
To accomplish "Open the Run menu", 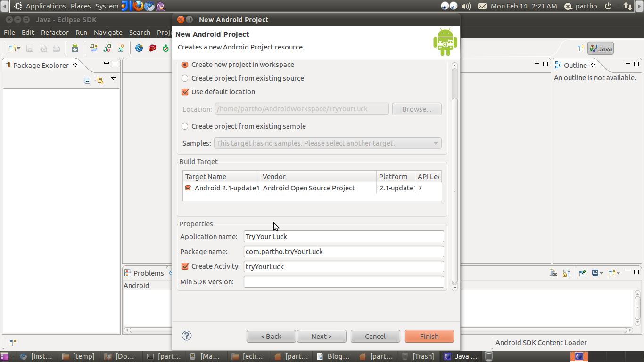I will tap(81, 33).
